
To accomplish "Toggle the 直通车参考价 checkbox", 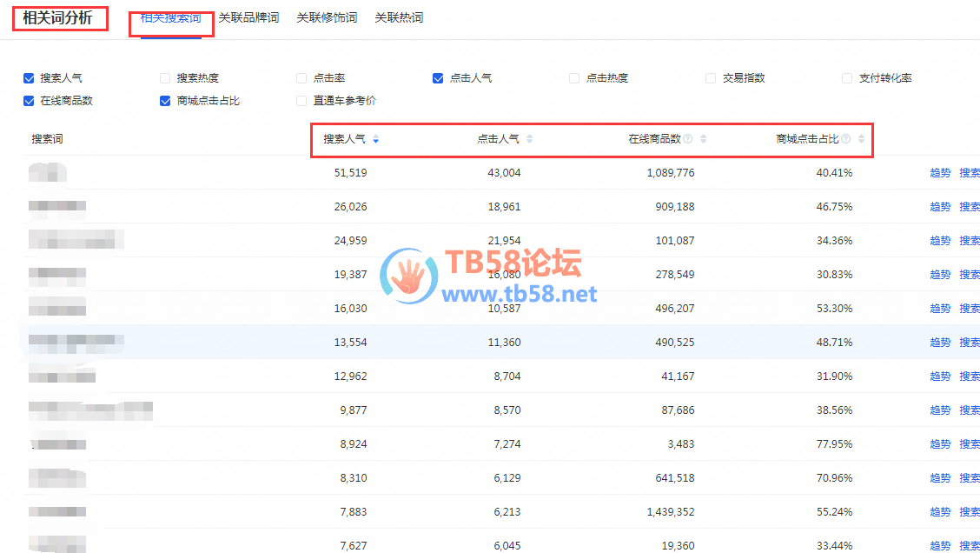I will [x=302, y=101].
